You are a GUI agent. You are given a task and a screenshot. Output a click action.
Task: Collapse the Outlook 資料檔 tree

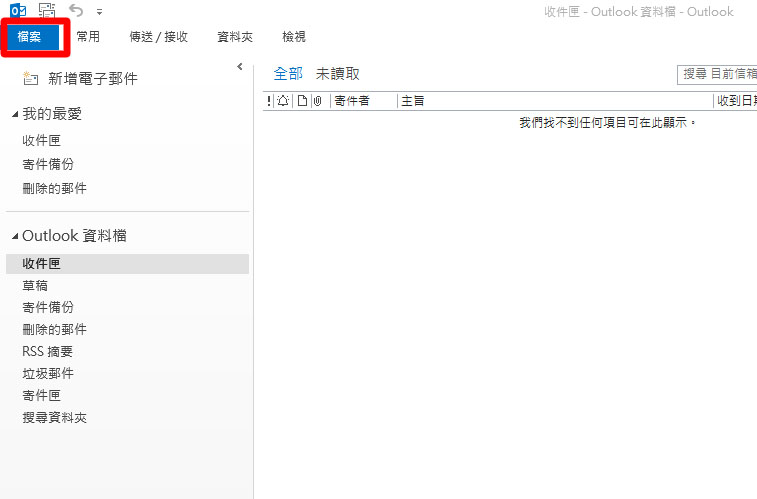[x=15, y=236]
